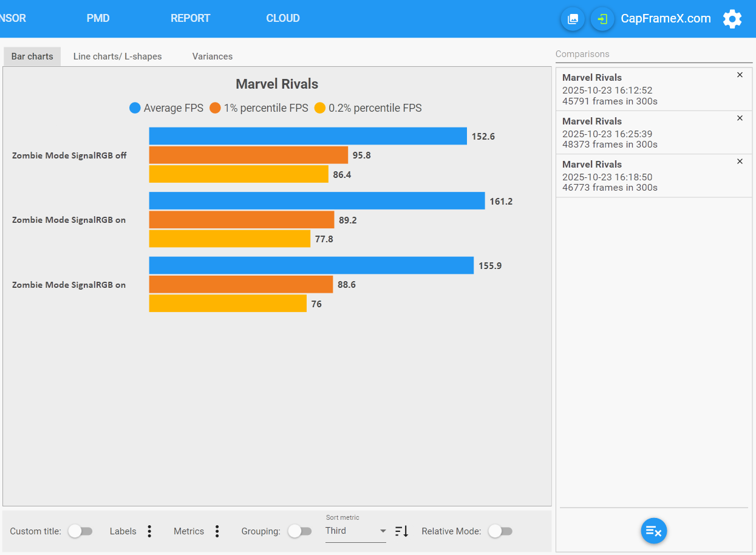Switch to the Bar charts tab
The image size is (756, 555).
coord(32,56)
